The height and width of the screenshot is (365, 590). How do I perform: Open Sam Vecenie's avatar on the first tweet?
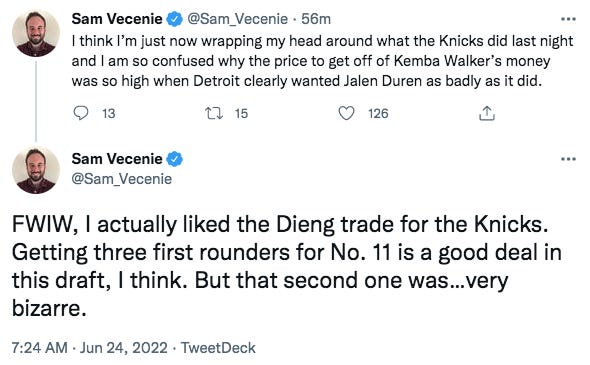pos(36,33)
